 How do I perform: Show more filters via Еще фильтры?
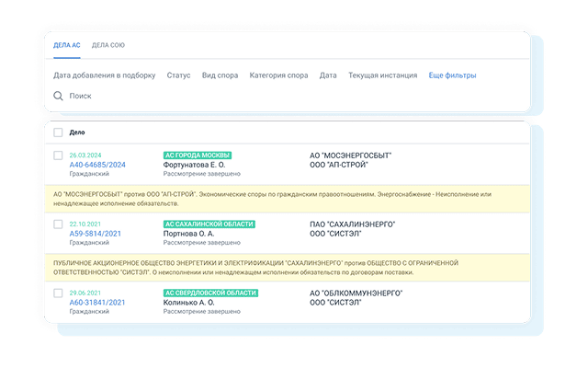(x=452, y=75)
